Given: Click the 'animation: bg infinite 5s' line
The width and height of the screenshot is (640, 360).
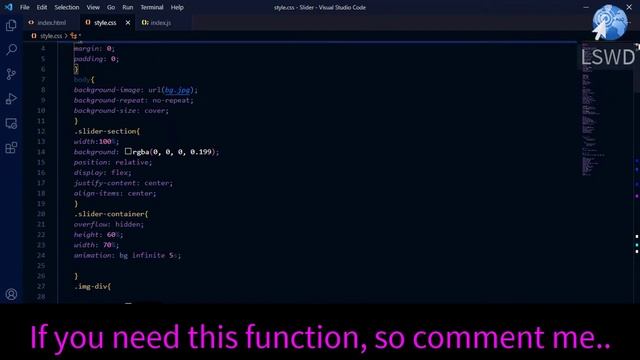Looking at the screenshot, I should [x=127, y=256].
